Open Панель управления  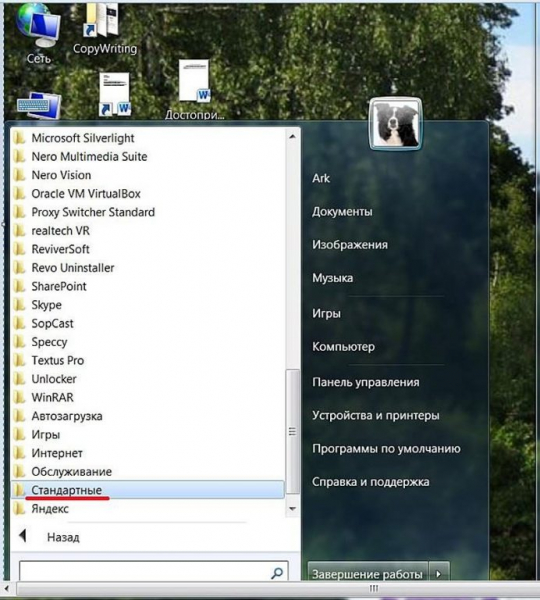click(x=365, y=382)
